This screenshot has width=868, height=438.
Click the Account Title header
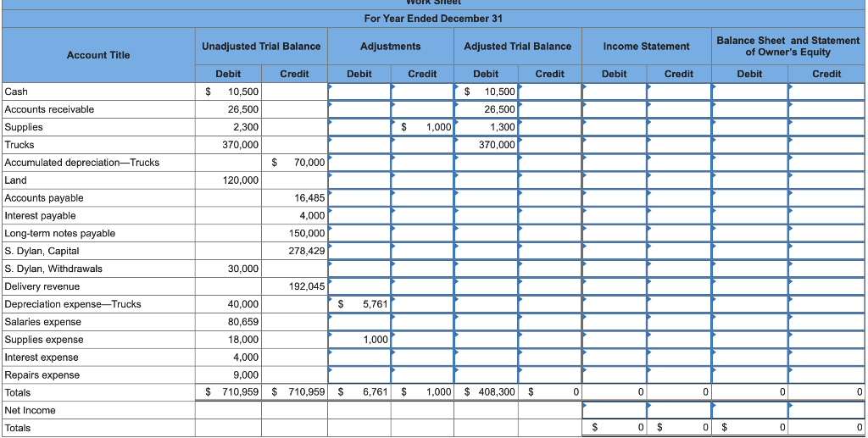(98, 55)
